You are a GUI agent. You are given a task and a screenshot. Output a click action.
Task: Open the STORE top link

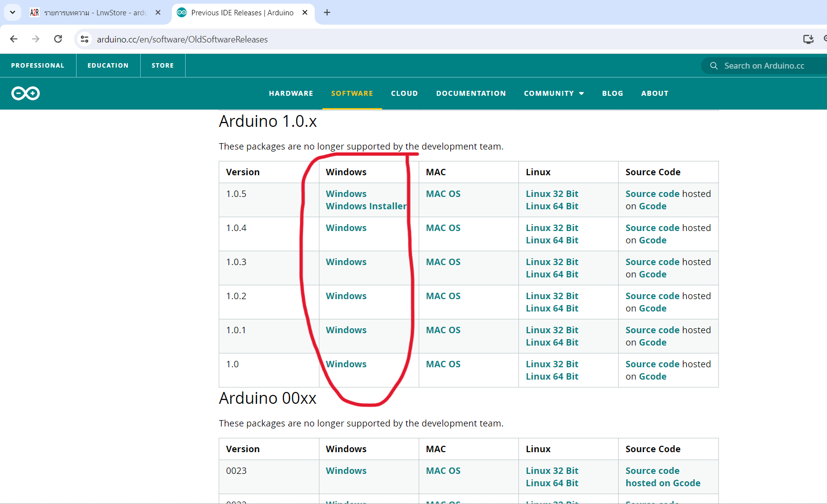pos(163,65)
